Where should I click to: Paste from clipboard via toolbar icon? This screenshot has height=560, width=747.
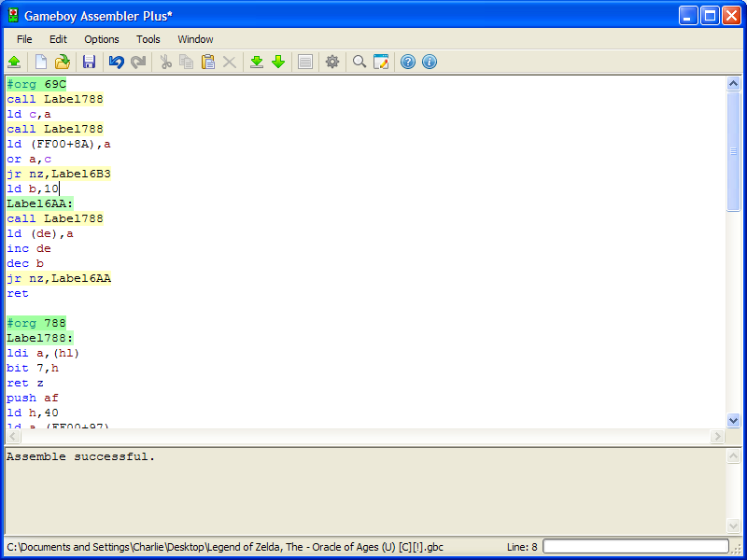pos(207,63)
